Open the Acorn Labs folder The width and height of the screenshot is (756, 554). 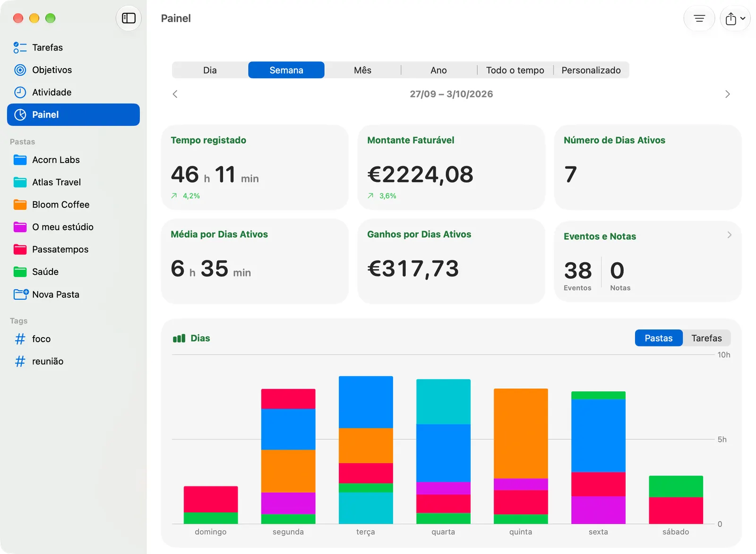(73, 160)
